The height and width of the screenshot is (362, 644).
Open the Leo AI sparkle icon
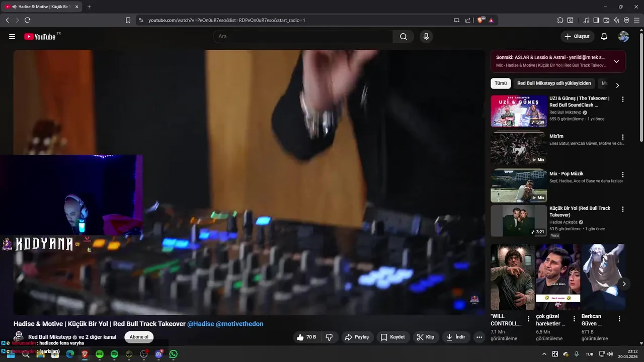[x=616, y=20]
